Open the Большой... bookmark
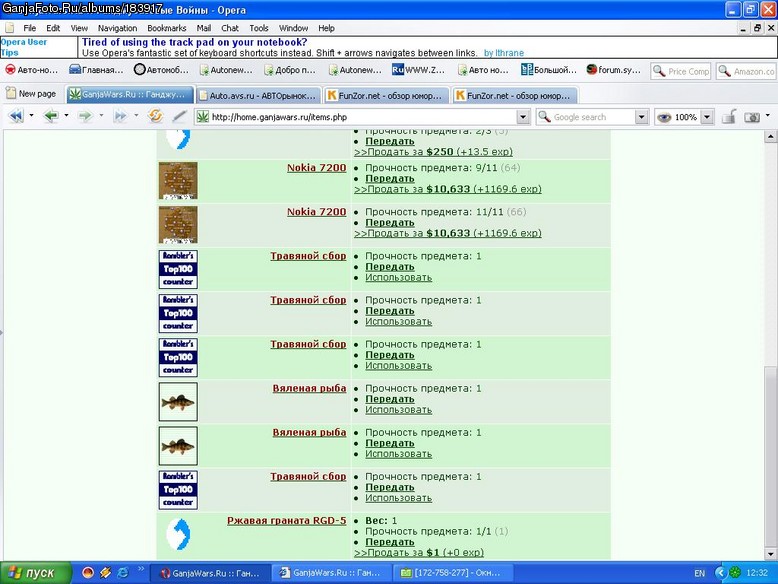 (x=548, y=70)
